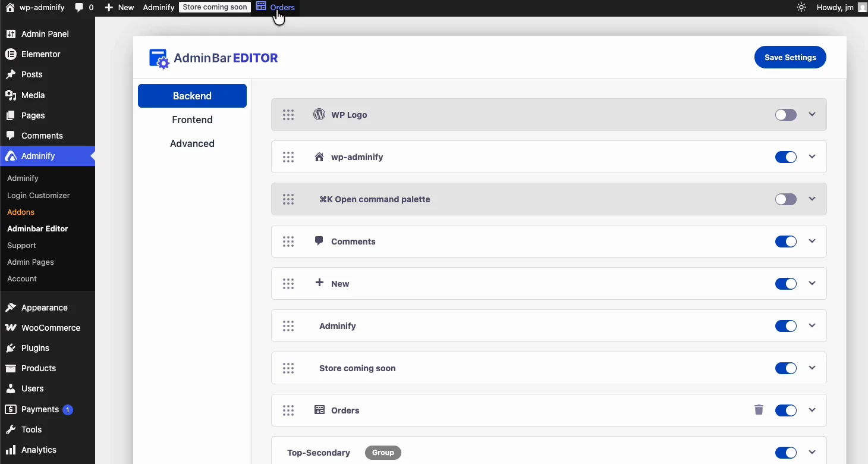868x464 pixels.
Task: Open Addons submenu item
Action: point(21,212)
